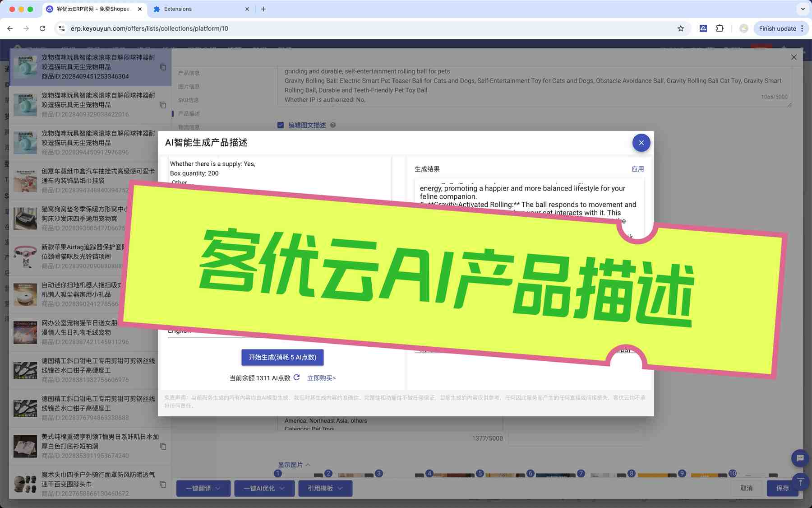This screenshot has width=812, height=508.
Task: Copy the first pet ball product's ID
Action: point(163,67)
